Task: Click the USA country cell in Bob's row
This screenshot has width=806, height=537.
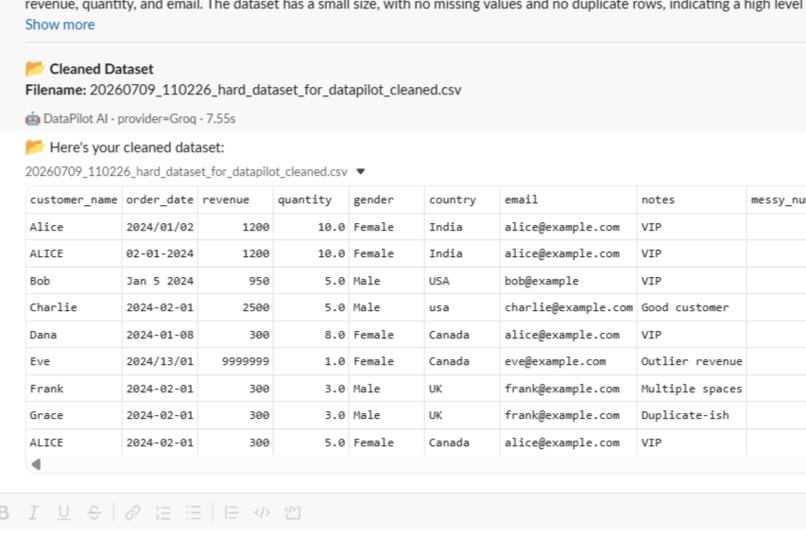Action: point(463,281)
